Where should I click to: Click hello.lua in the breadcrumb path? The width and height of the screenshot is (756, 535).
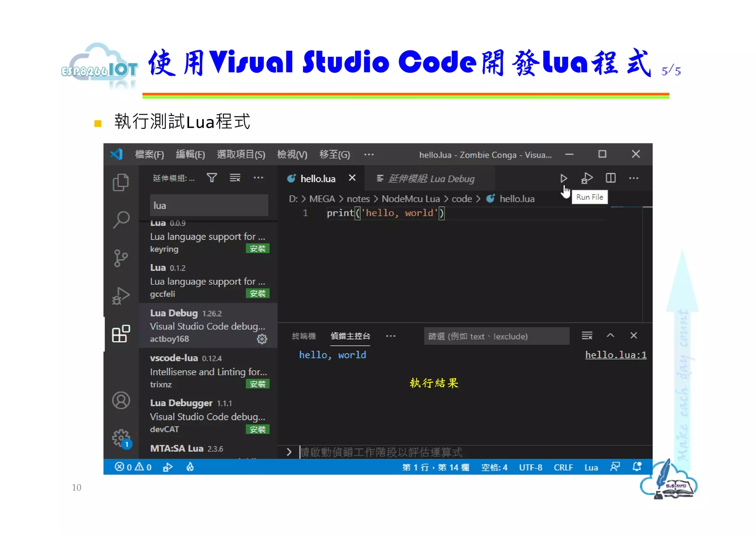pos(517,199)
